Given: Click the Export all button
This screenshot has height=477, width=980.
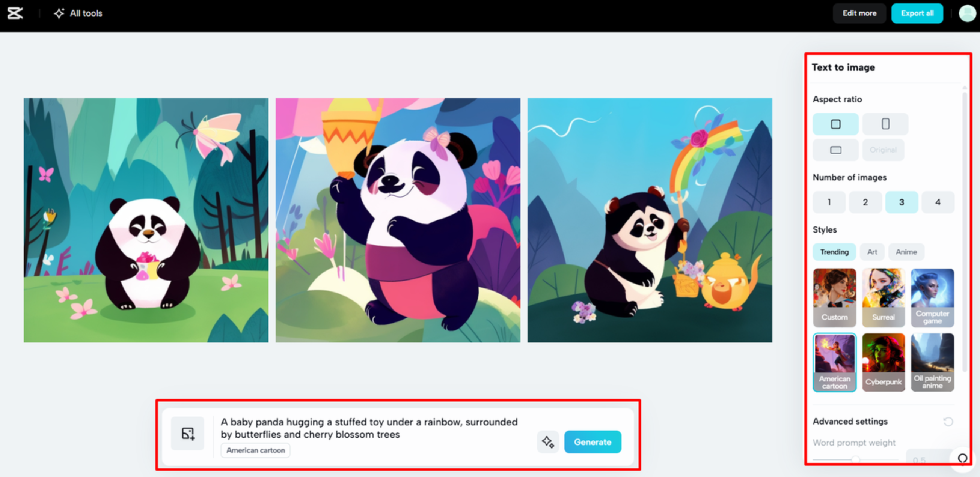Looking at the screenshot, I should pyautogui.click(x=917, y=13).
